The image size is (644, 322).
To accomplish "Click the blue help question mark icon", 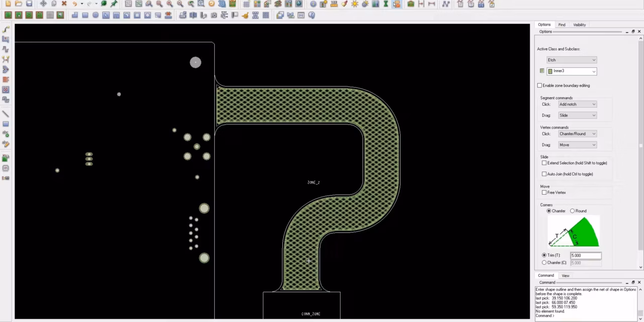I will point(311,15).
